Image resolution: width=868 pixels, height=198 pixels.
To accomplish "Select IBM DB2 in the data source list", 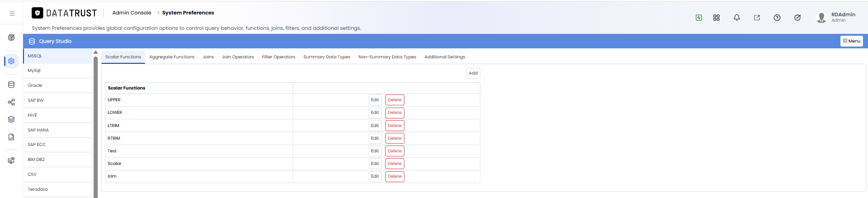I will [x=58, y=160].
